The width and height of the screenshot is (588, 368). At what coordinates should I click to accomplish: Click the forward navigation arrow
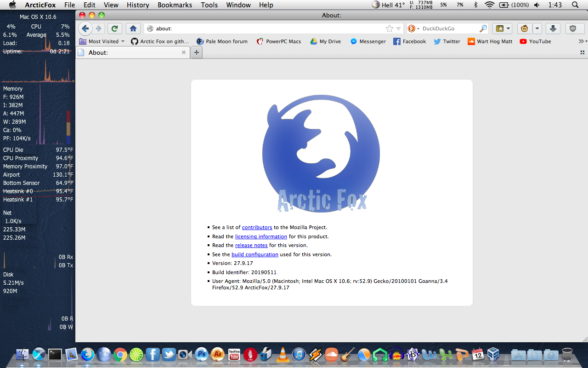tap(98, 29)
